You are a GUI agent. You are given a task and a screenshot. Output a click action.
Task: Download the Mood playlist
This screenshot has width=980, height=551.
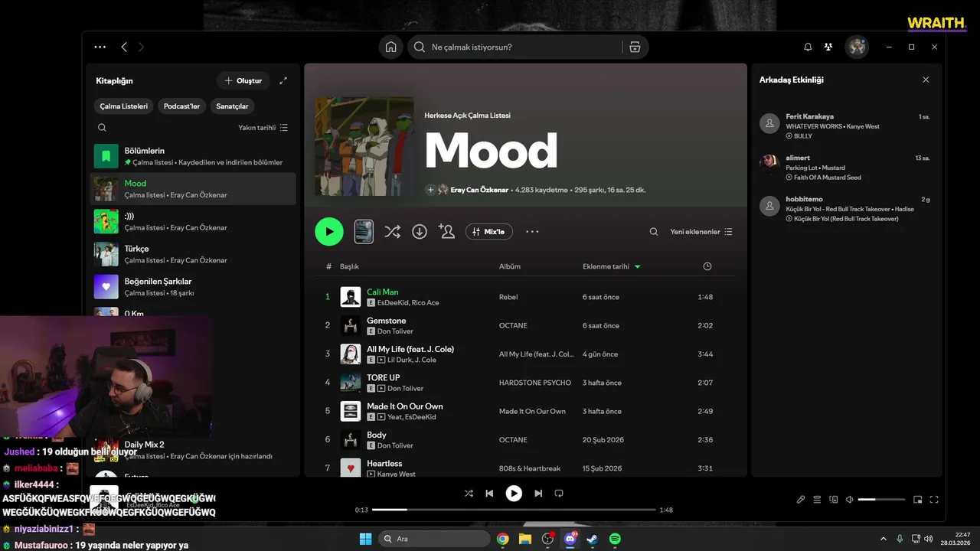(x=420, y=231)
